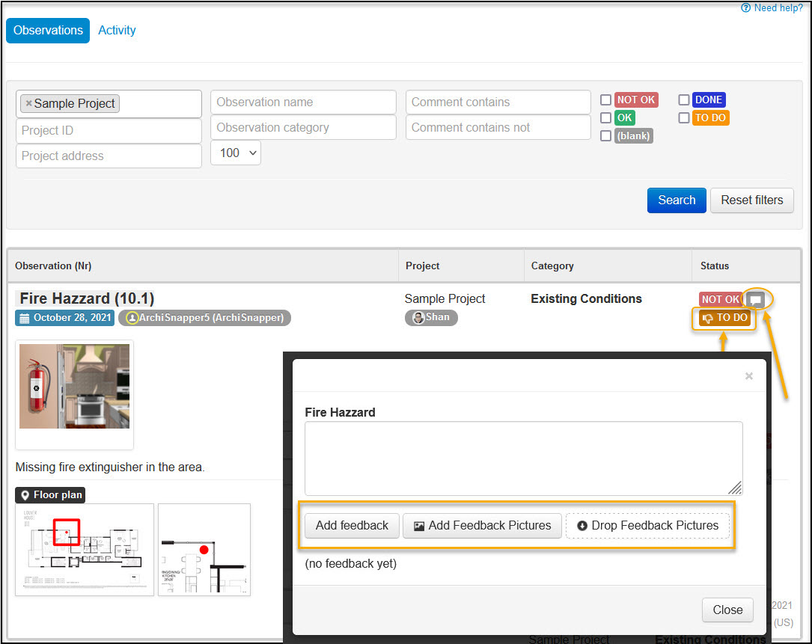Click the Reset filters button
Screen dimensions: 812x644
pos(752,200)
